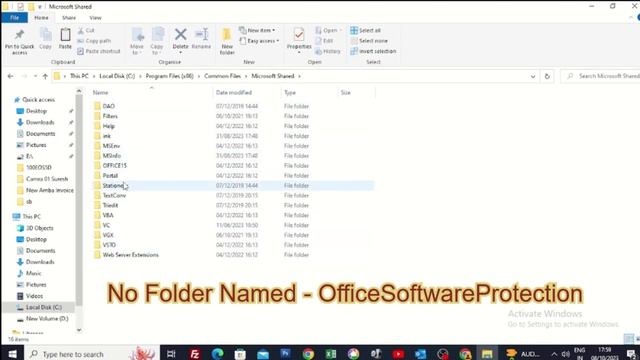This screenshot has height=360, width=640.
Task: Click the Edit ribbon command
Action: [324, 41]
